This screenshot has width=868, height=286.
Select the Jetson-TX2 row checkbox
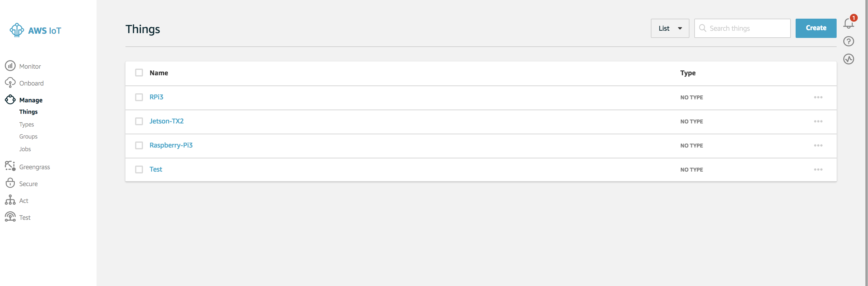pos(139,121)
